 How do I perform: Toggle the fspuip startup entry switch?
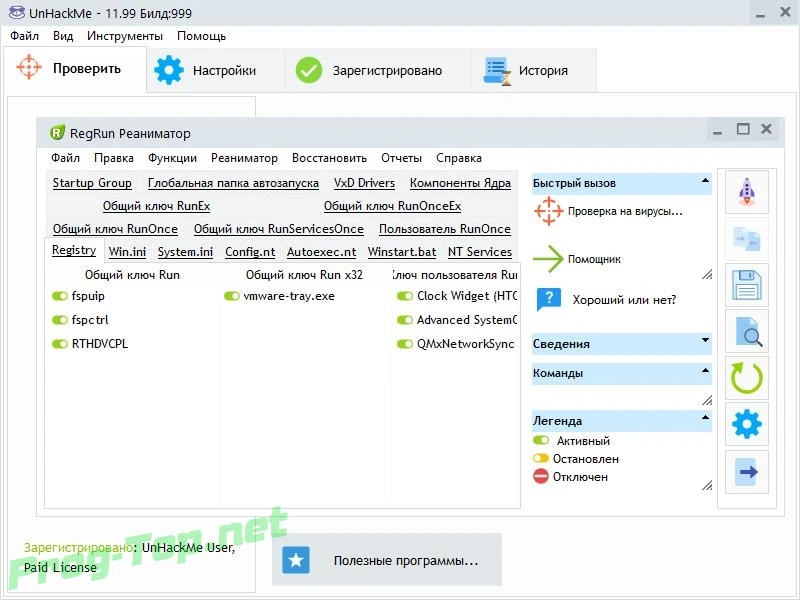click(60, 296)
